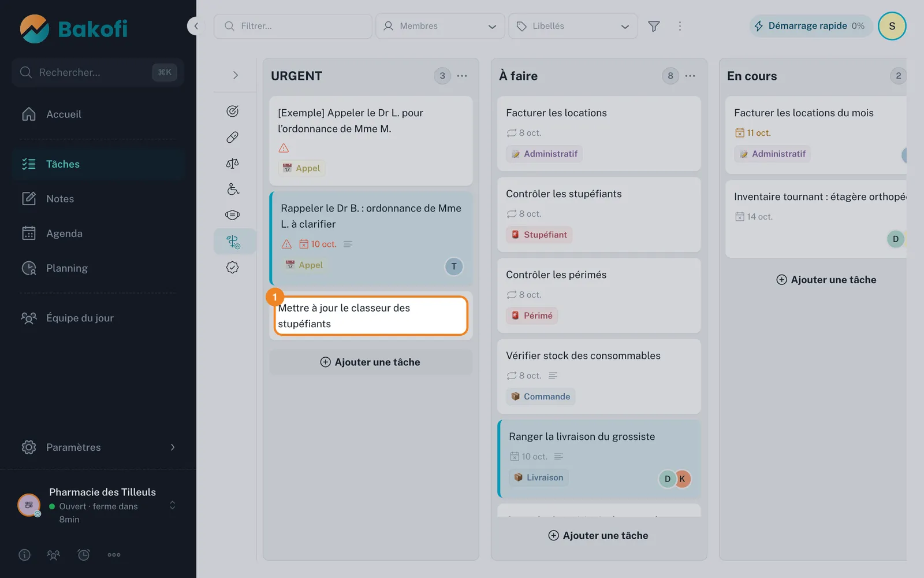Open the Rappeler le Dr B. task card
Screen dimensions: 924x578
(x=371, y=238)
